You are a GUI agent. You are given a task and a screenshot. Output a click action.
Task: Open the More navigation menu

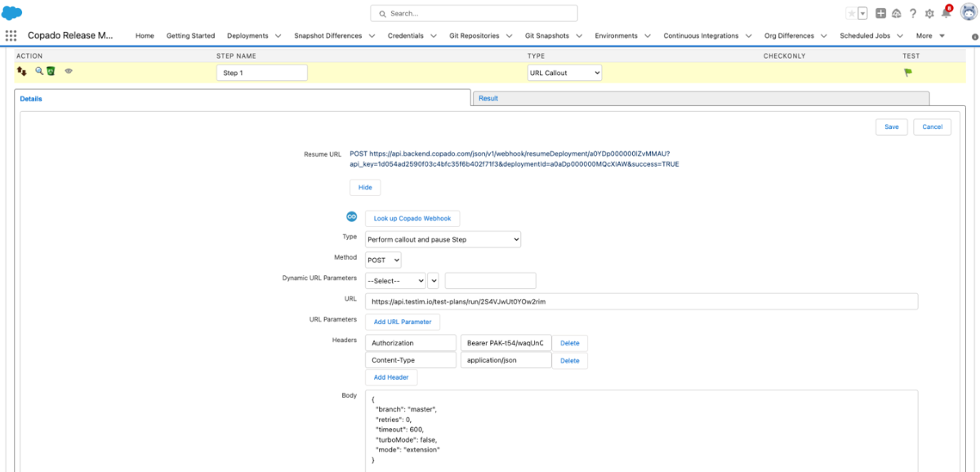[x=930, y=36]
